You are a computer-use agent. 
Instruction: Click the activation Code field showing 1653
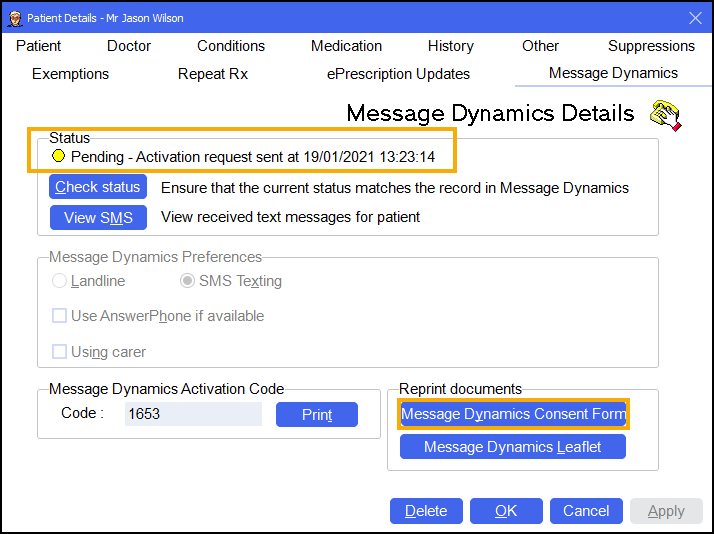[192, 414]
